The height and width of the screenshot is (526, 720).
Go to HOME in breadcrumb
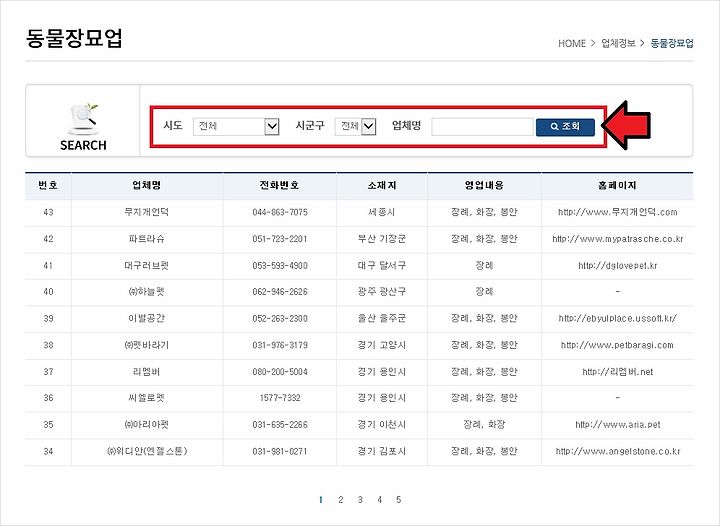pos(572,44)
